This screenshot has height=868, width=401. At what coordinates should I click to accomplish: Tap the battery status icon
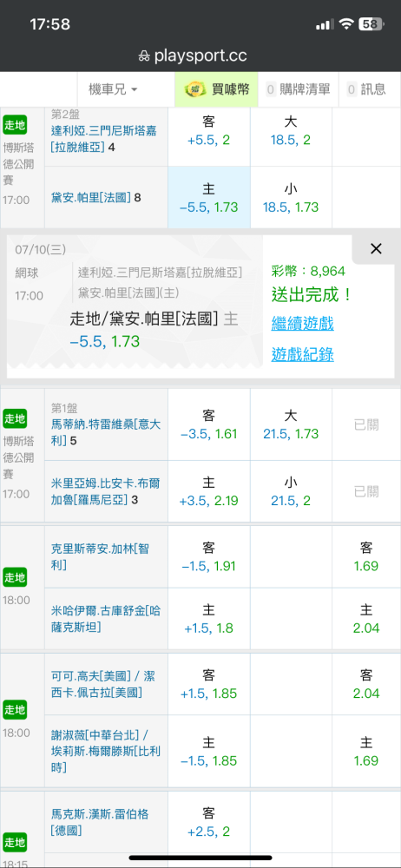[371, 23]
